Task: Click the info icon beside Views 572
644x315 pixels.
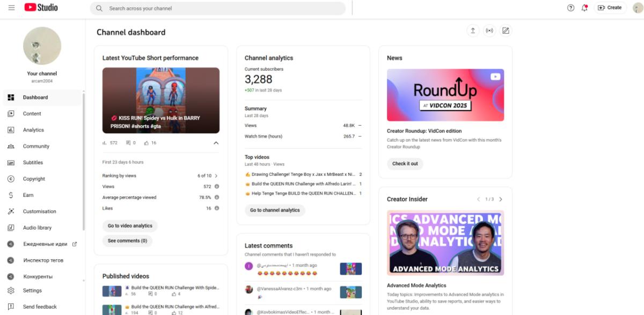Action: pos(217,186)
